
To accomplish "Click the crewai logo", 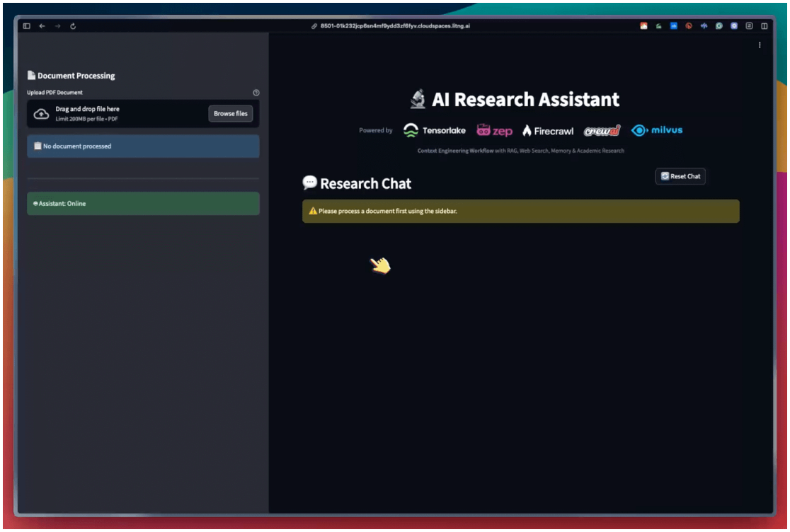I will (602, 131).
